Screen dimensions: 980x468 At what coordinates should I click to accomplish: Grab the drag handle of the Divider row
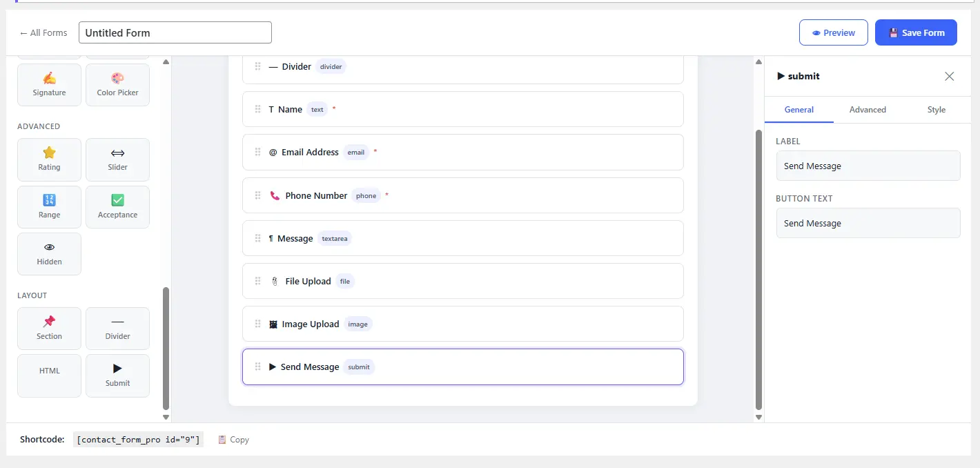[x=257, y=66]
